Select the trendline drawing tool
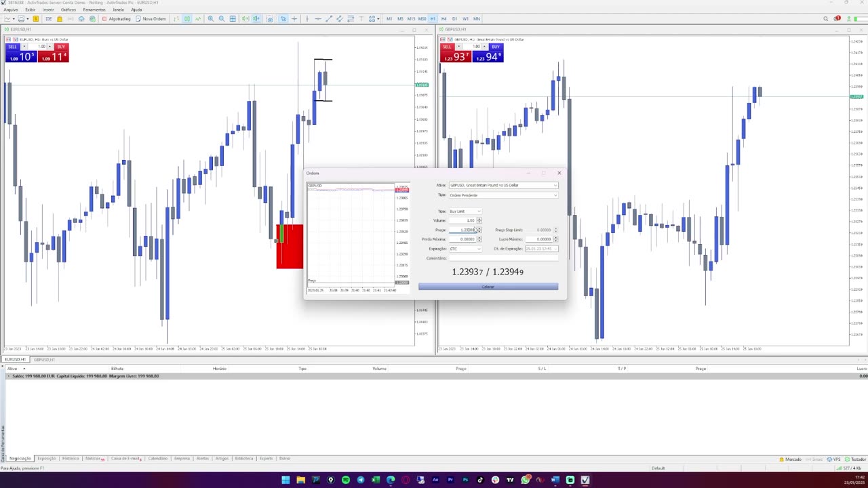Viewport: 868px width, 488px height. (x=329, y=19)
